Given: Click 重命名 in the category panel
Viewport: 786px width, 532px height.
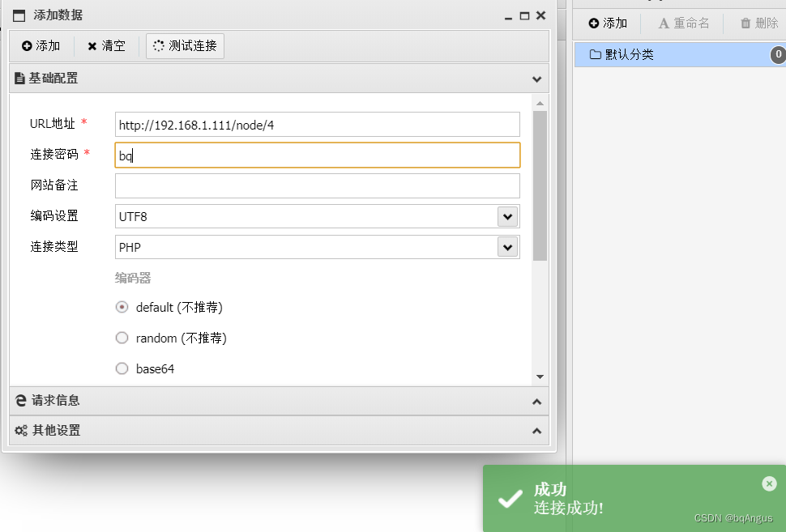Looking at the screenshot, I should tap(684, 23).
